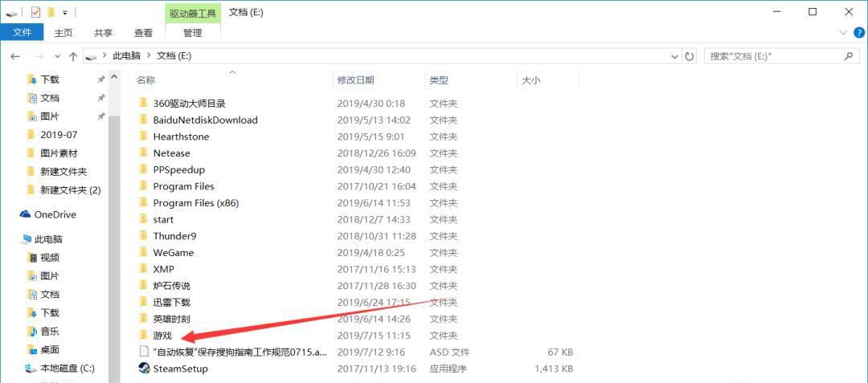Select the 英雄时刻 folder name
This screenshot has width=868, height=383.
[x=172, y=319]
